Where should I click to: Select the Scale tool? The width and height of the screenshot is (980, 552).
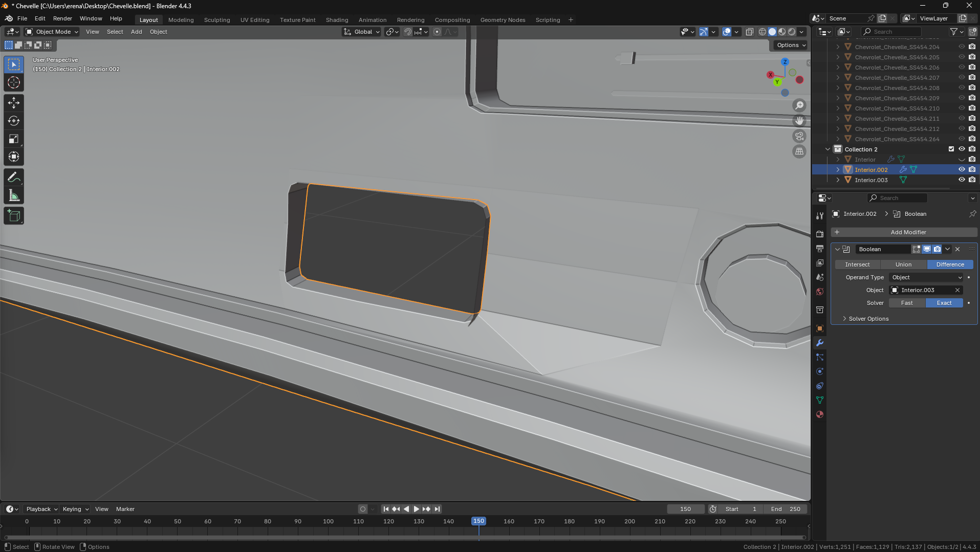pyautogui.click(x=14, y=139)
